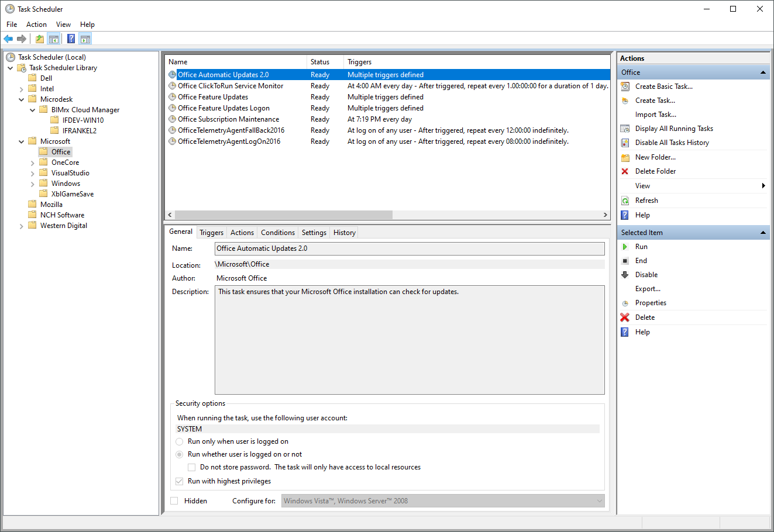
Task: Click the red X Delete Folder icon
Action: coord(625,171)
